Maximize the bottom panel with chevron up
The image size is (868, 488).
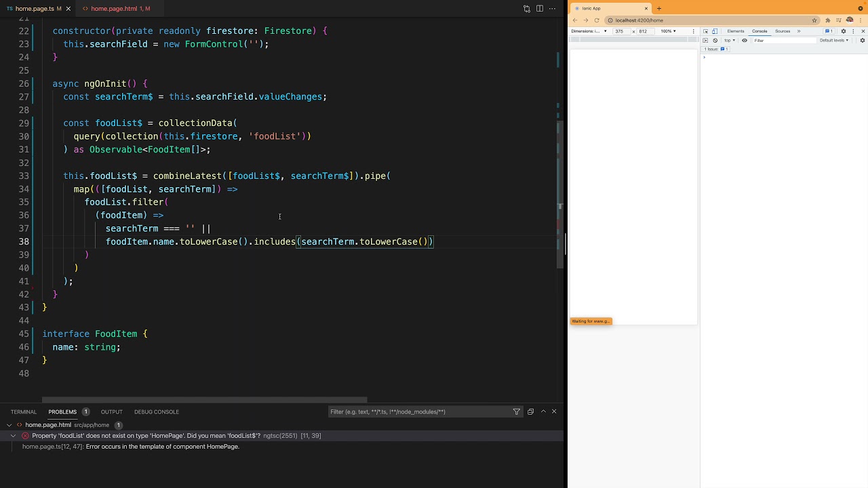(543, 411)
